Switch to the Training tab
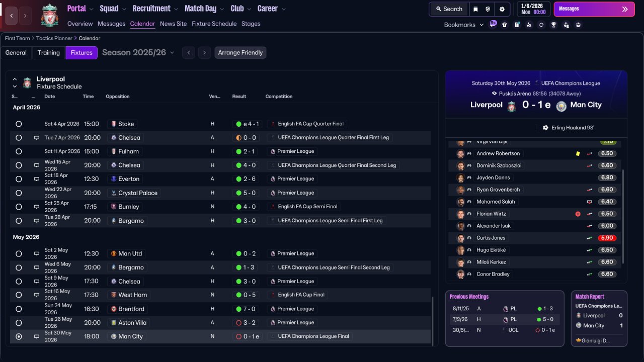Screen dimensions: 644x362 coord(49,53)
